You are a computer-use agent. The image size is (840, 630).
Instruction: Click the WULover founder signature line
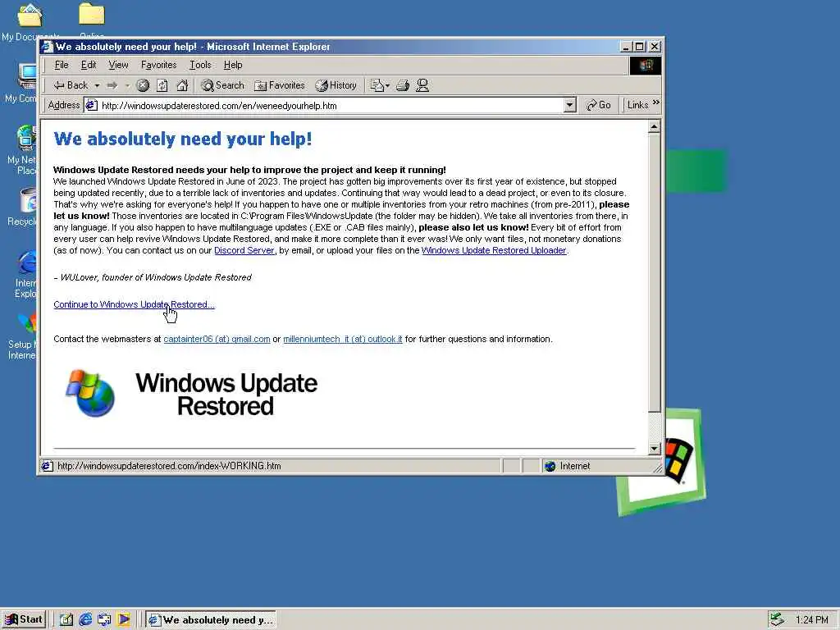153,277
